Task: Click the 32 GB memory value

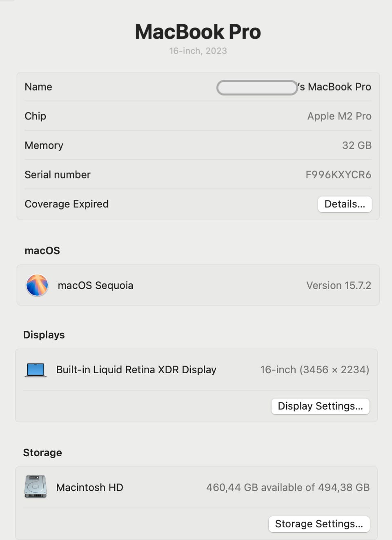Action: (356, 145)
